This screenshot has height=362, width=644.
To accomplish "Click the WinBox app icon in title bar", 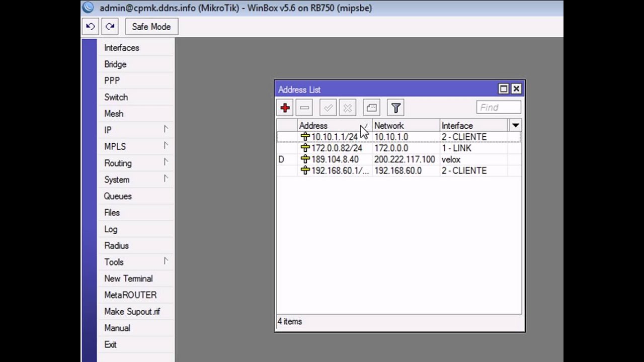I will tap(89, 8).
